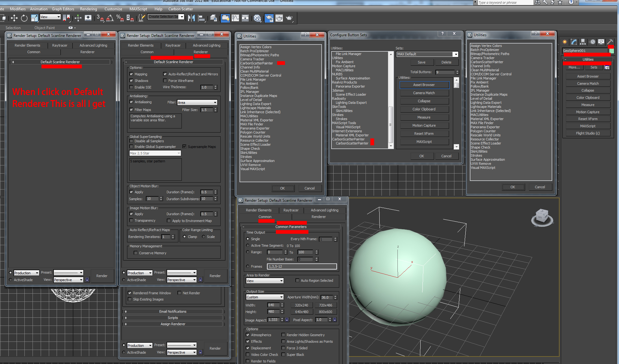Open the Motion command panel tab
Image resolution: width=619 pixels, height=364 pixels.
coord(592,42)
